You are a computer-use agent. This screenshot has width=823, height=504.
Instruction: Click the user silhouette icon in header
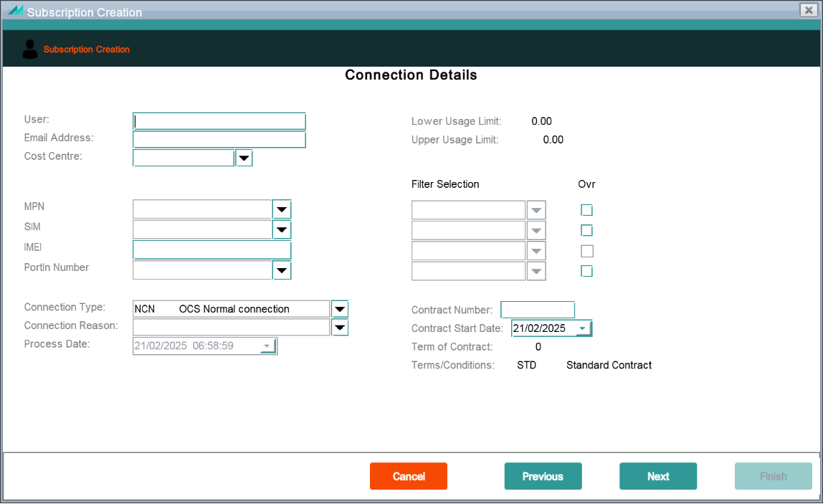[x=30, y=49]
